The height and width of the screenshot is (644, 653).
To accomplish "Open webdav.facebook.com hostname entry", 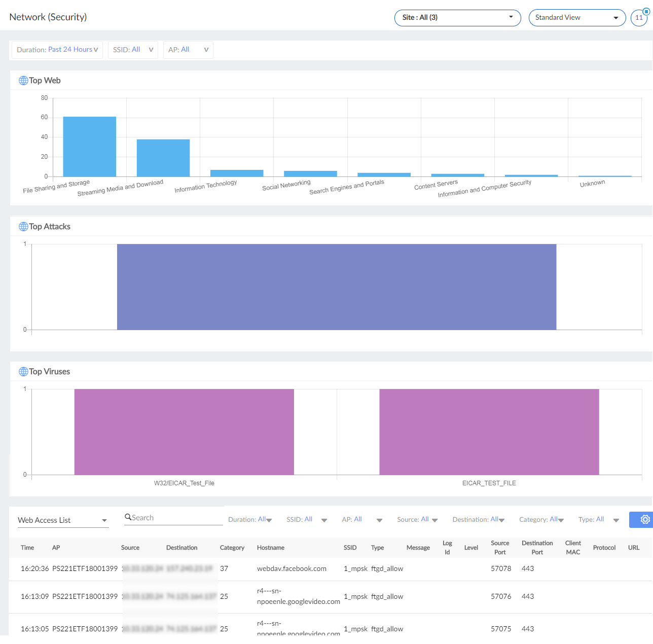I will [292, 568].
